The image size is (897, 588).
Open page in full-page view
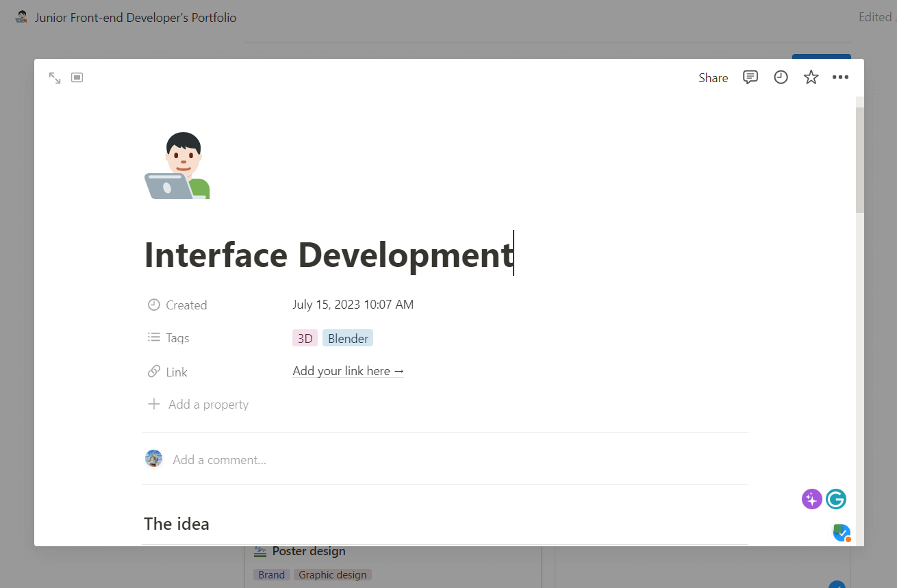pos(55,78)
